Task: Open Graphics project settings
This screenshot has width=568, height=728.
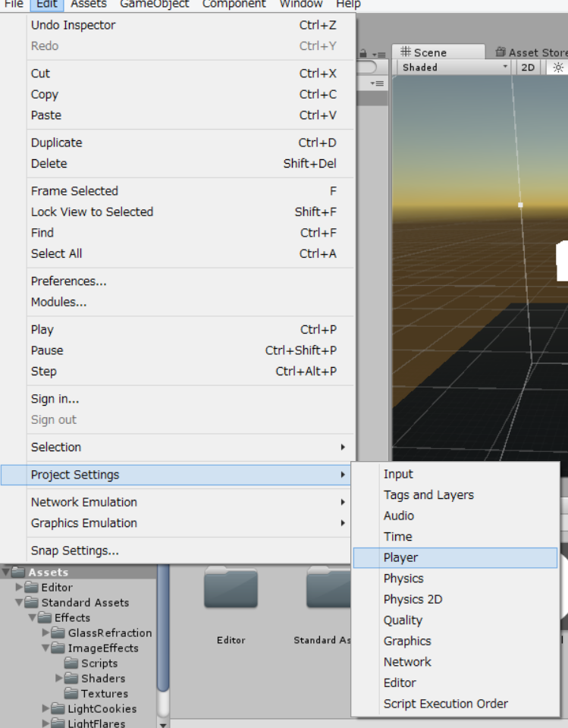Action: coord(455,642)
